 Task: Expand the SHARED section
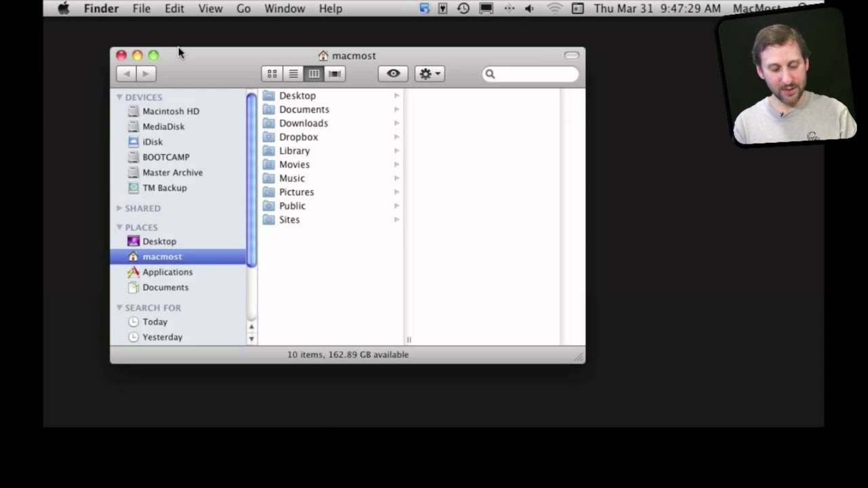tap(119, 208)
